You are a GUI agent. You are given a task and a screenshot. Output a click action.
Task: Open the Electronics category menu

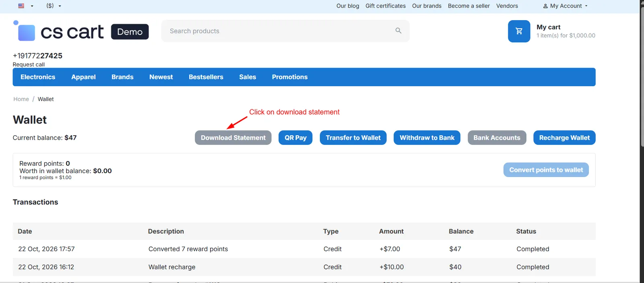pos(38,77)
